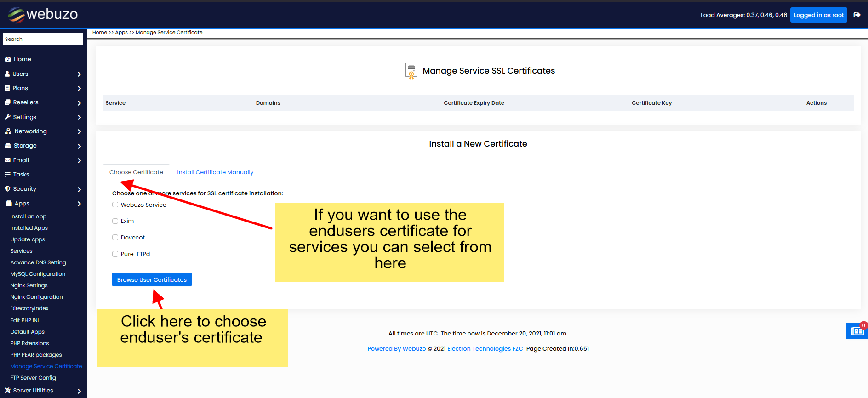The width and height of the screenshot is (868, 398).
Task: Click the Logged in as root button
Action: click(x=819, y=15)
